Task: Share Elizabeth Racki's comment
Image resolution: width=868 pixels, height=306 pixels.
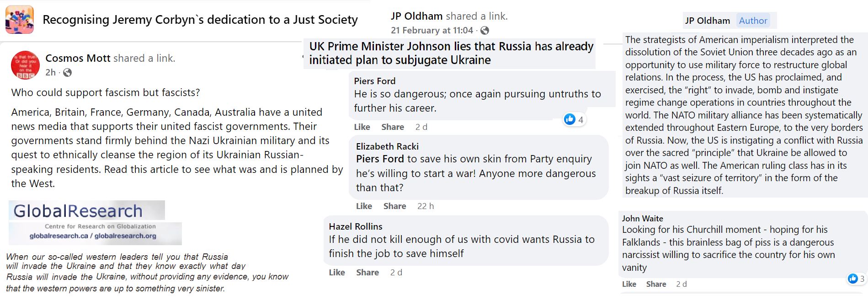Action: (x=394, y=206)
